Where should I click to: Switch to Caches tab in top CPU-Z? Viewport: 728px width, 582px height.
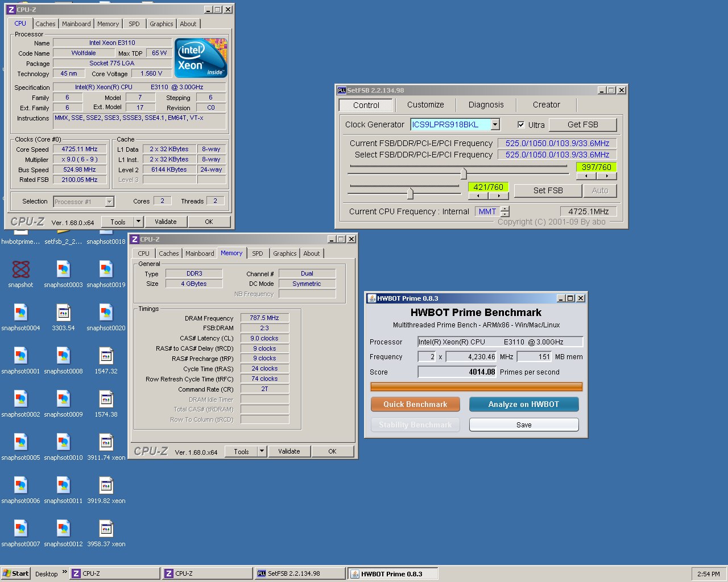click(x=45, y=24)
